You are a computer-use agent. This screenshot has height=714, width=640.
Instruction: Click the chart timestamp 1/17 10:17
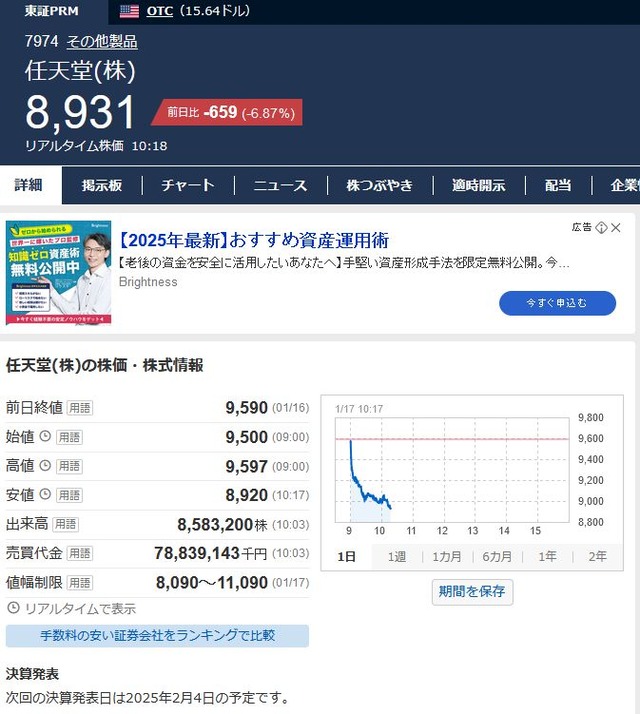(359, 409)
